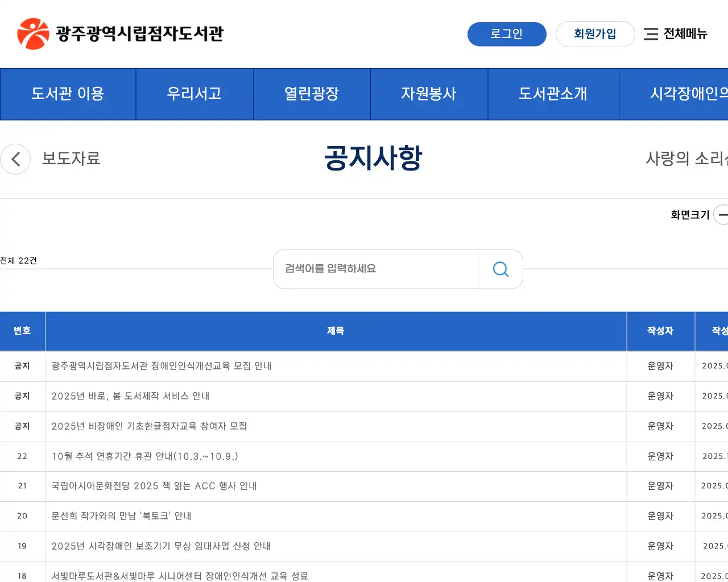Click the left arrow beside 보도자료
728x582 pixels.
point(15,159)
